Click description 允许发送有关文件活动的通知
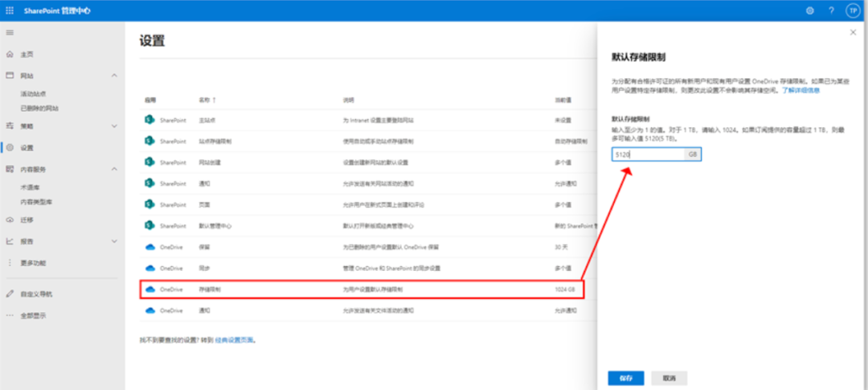This screenshot has height=390, width=868. pyautogui.click(x=378, y=310)
